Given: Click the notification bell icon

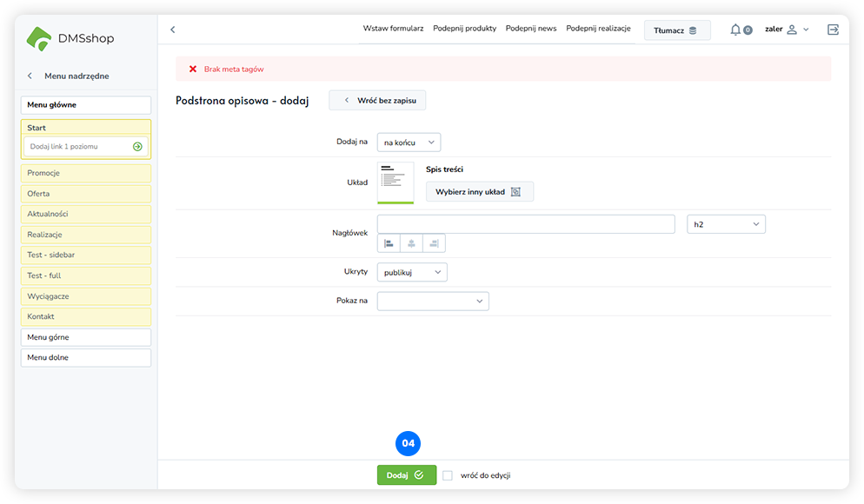Looking at the screenshot, I should click(x=735, y=30).
